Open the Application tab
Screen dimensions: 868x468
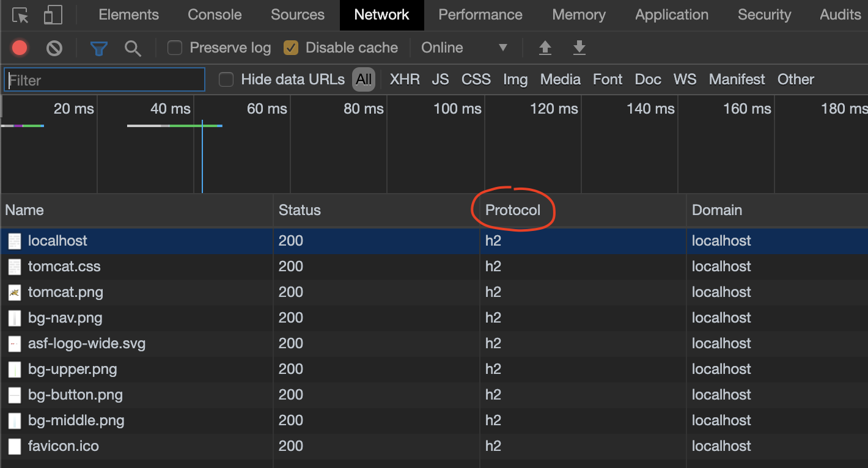point(672,15)
